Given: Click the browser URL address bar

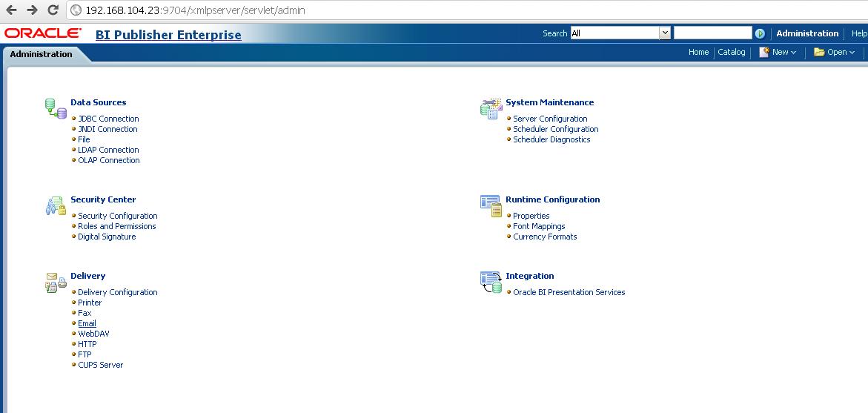Looking at the screenshot, I should click(x=468, y=10).
